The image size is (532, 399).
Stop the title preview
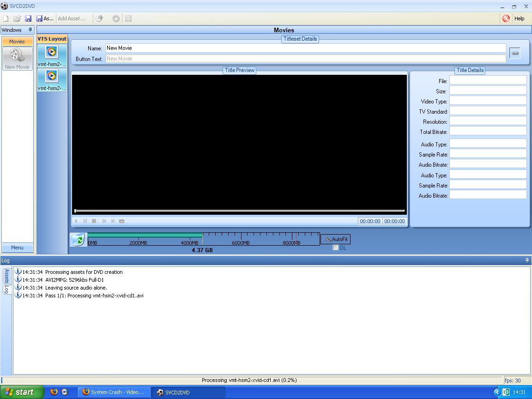tap(94, 221)
